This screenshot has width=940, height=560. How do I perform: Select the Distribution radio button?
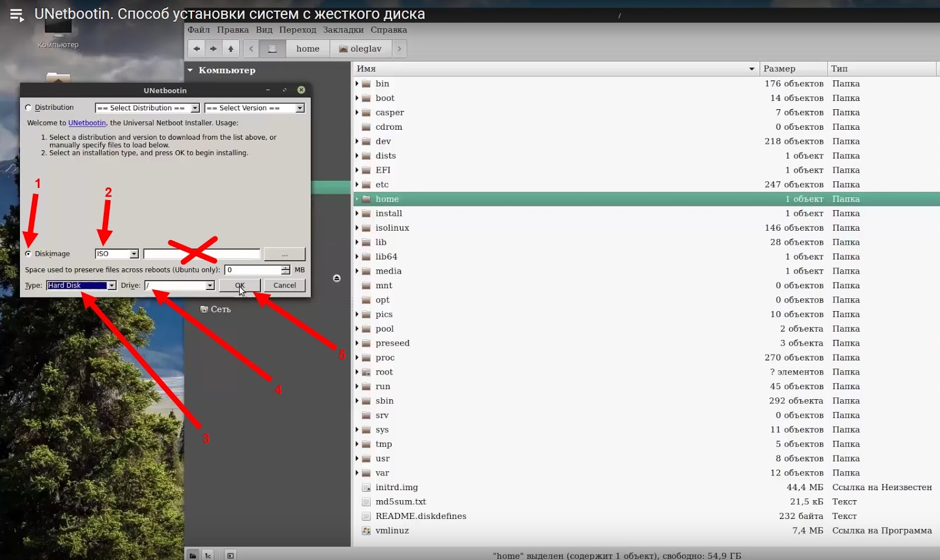[28, 107]
